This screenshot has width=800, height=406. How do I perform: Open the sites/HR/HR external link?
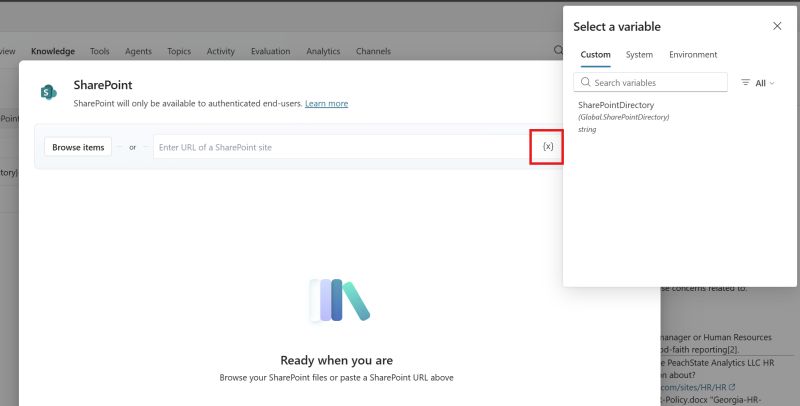pyautogui.click(x=697, y=387)
